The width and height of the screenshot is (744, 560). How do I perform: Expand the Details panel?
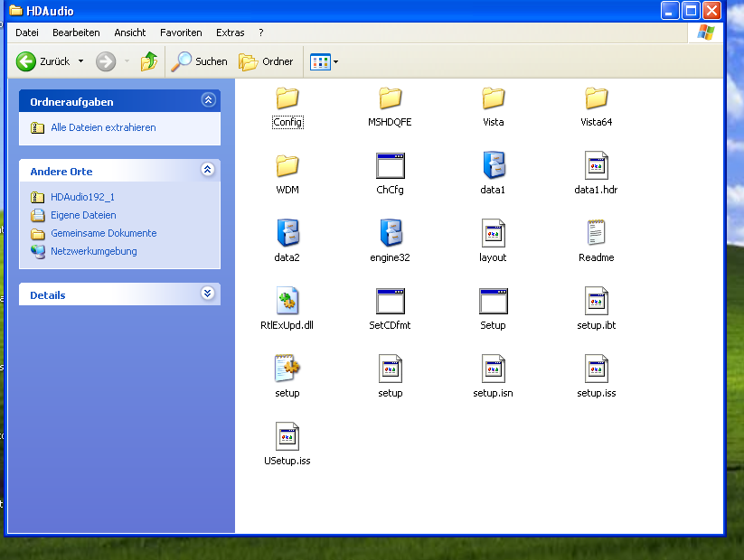[207, 293]
